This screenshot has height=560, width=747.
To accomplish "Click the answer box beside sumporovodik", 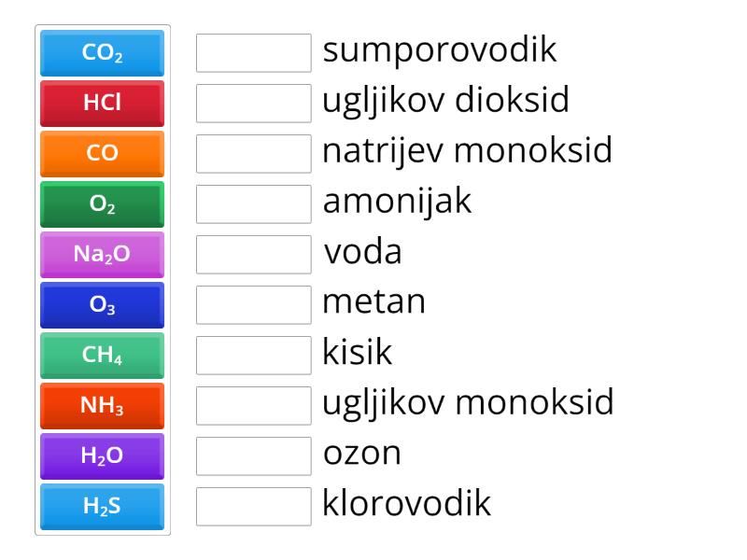I will (x=254, y=53).
